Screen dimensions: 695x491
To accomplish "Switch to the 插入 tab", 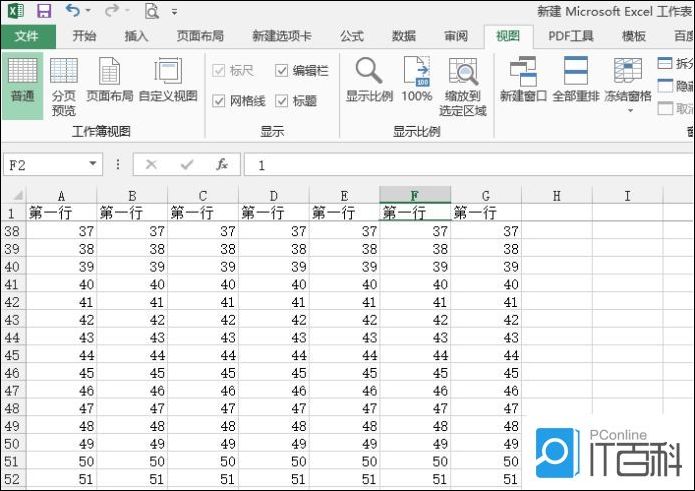I will tap(136, 36).
